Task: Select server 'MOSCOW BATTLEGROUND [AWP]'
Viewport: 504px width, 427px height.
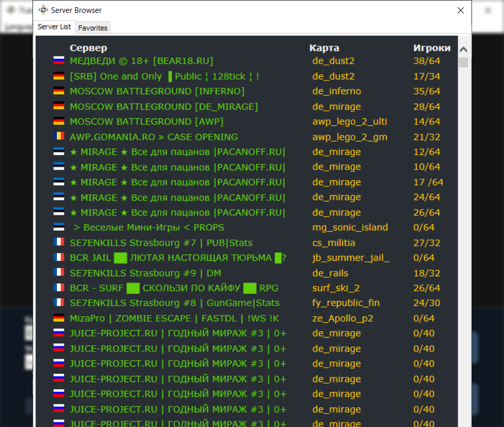Action: [147, 122]
